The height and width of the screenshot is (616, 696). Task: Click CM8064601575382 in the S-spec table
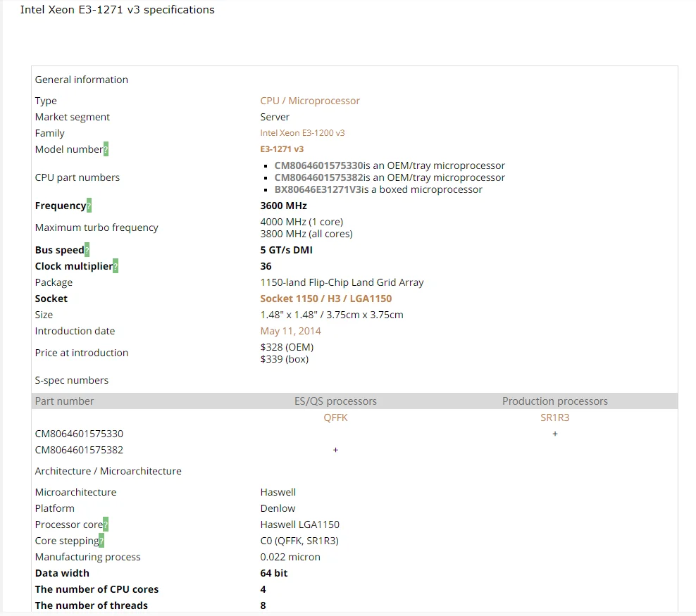coord(79,450)
